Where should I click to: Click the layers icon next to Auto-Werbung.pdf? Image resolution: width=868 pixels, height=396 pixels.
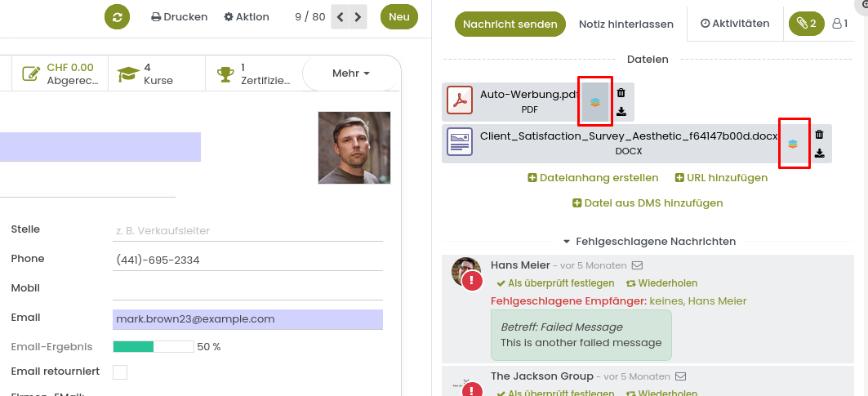pos(595,102)
